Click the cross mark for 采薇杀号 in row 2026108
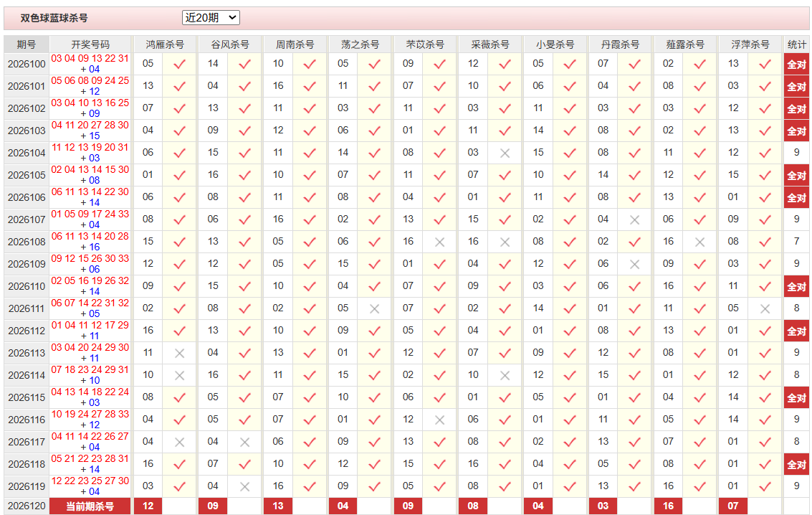812x515 pixels. [x=505, y=242]
